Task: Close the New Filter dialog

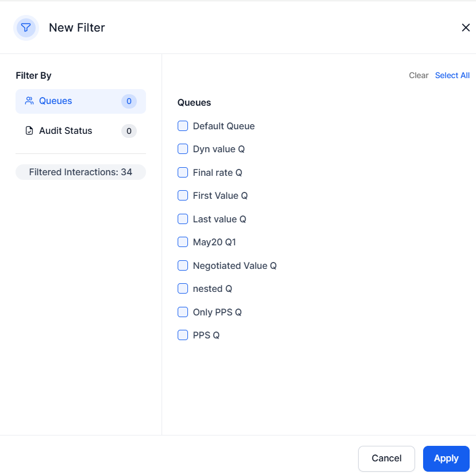Action: pos(466,27)
